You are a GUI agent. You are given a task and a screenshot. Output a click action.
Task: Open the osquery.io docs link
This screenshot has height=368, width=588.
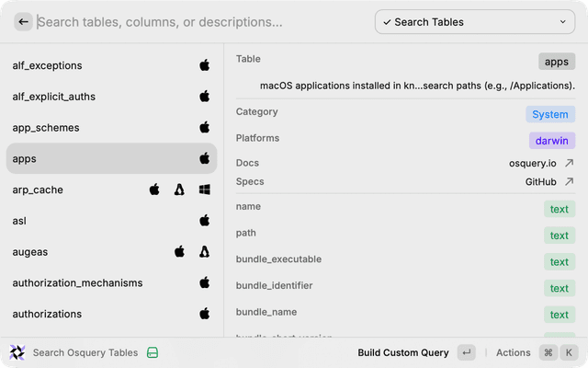[533, 163]
